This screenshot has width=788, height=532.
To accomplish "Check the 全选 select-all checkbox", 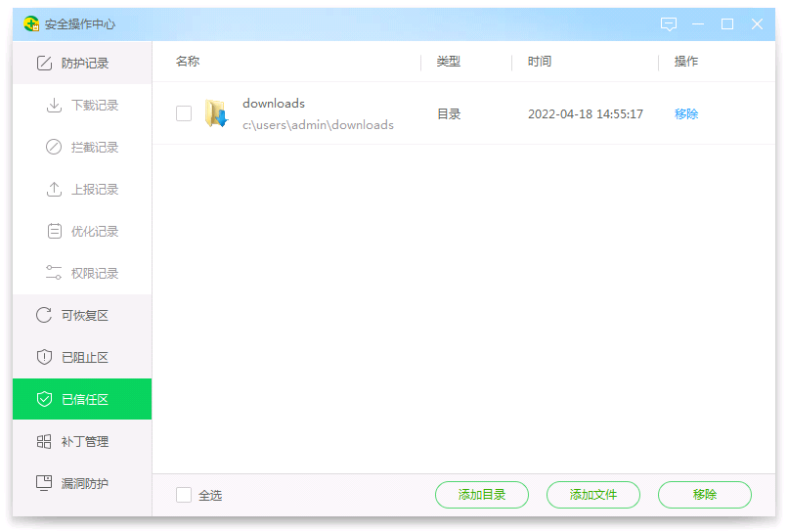I will pos(184,495).
